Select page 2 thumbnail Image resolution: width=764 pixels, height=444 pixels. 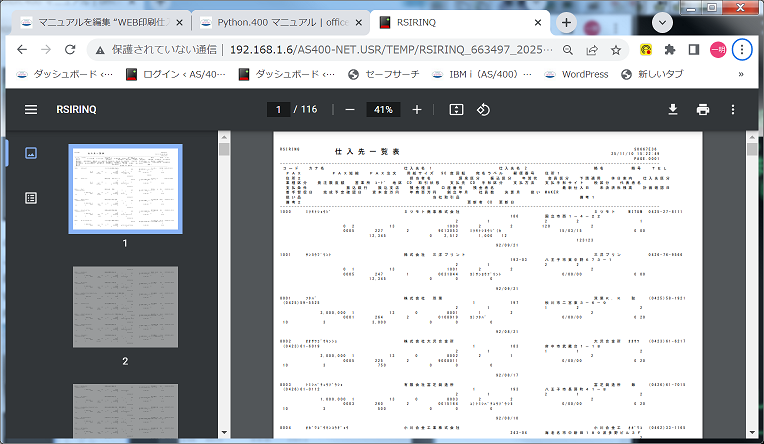point(125,307)
